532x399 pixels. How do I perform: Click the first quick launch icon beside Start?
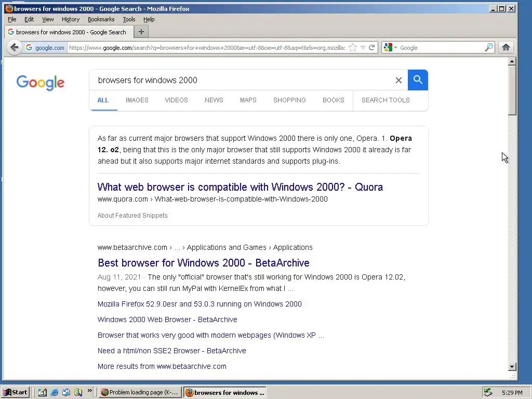point(43,393)
